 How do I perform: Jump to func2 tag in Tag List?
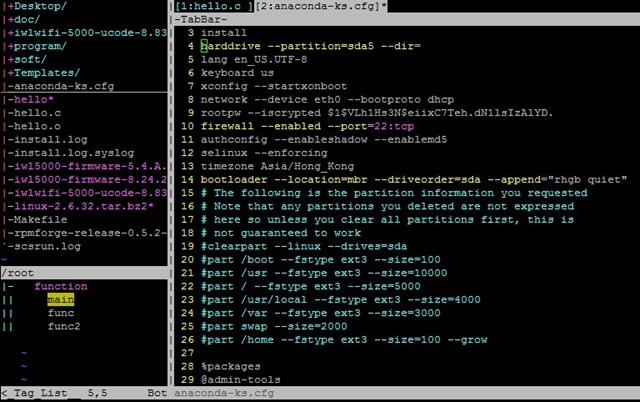tap(64, 326)
